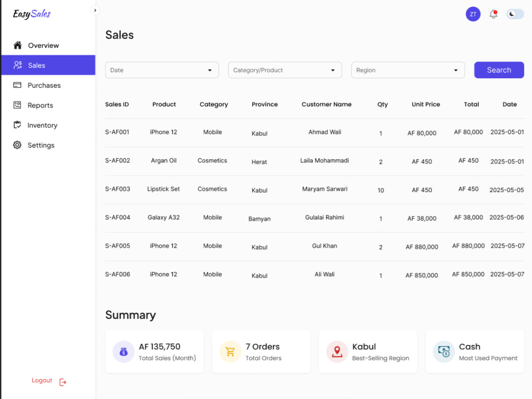Image resolution: width=532 pixels, height=399 pixels.
Task: Click the Sales people icon in sidebar
Action: point(18,65)
